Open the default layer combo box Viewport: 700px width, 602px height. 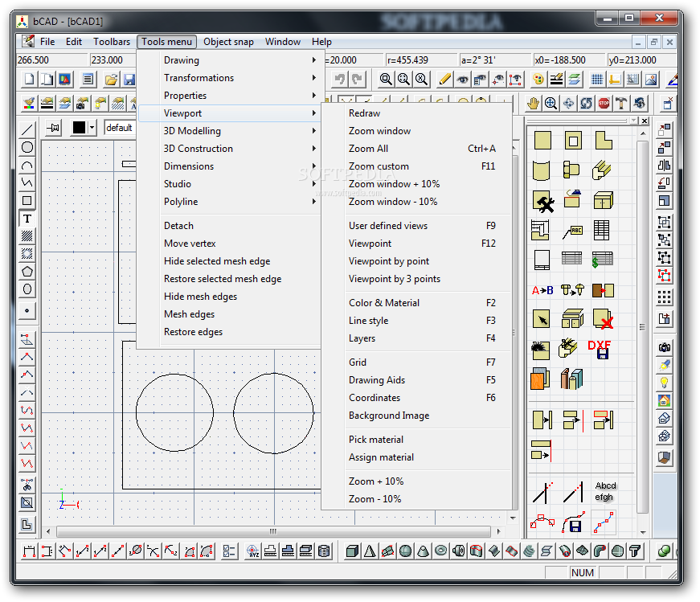(x=120, y=128)
